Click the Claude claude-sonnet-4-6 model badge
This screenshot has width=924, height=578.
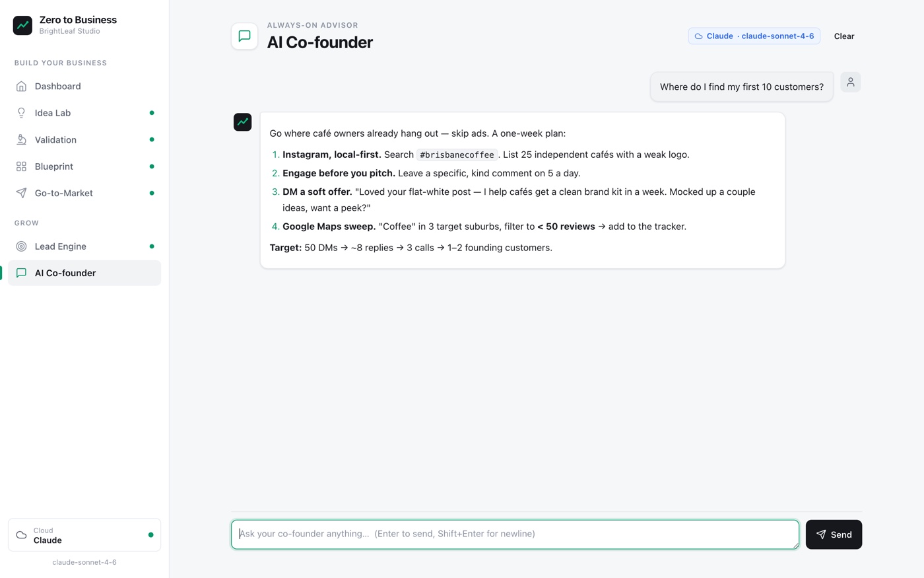click(x=754, y=36)
